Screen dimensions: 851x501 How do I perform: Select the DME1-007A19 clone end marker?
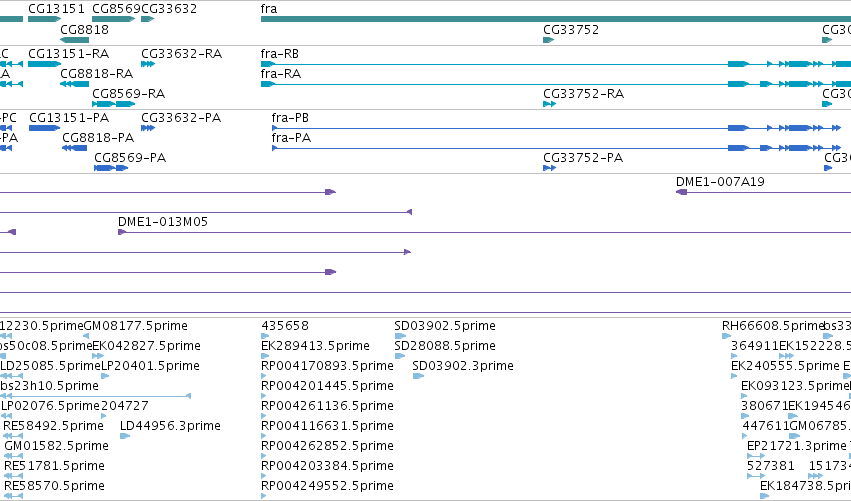tap(682, 192)
